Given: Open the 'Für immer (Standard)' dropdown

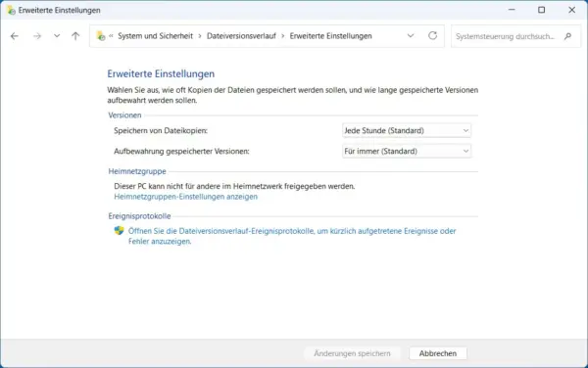Looking at the screenshot, I should pos(407,152).
